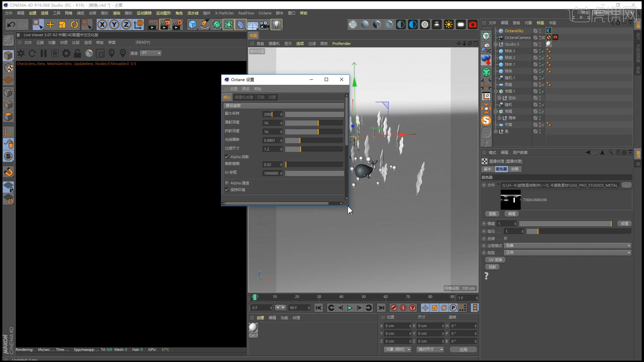Click the Play forward button

350,308
